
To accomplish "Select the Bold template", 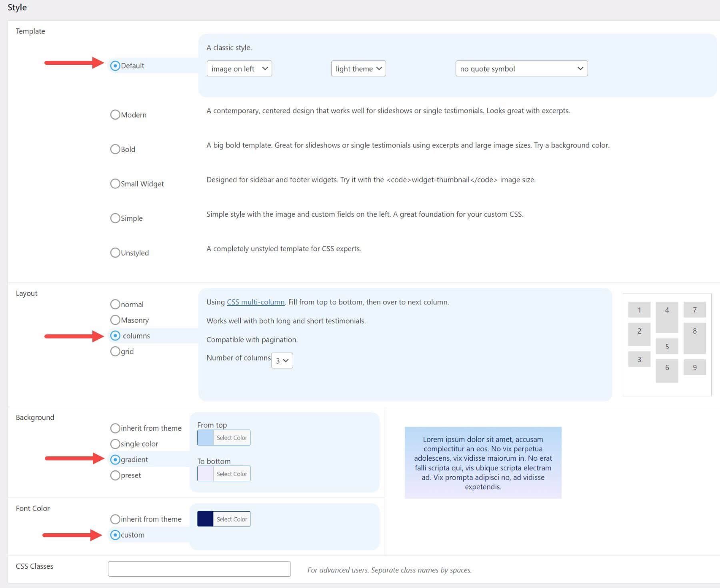I will (115, 149).
